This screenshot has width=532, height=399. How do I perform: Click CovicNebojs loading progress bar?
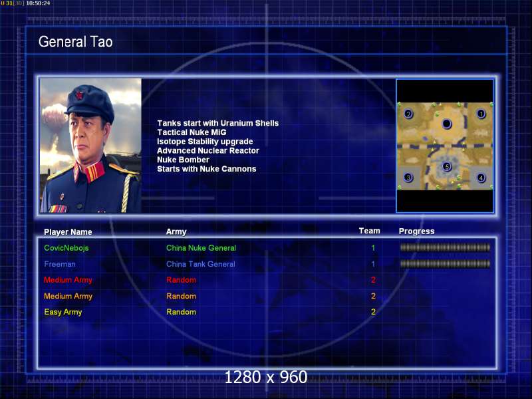pos(445,247)
